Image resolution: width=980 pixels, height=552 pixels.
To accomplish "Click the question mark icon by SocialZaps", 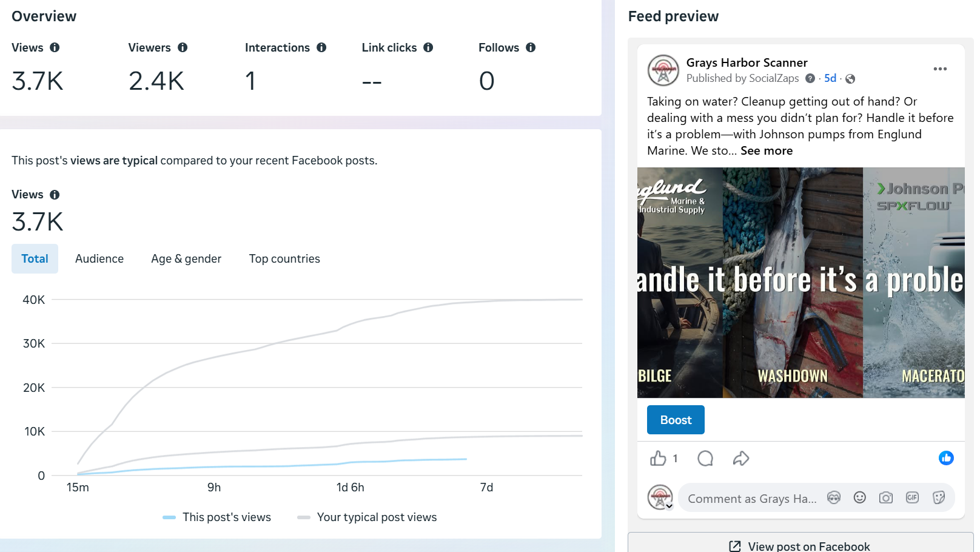I will (x=810, y=78).
